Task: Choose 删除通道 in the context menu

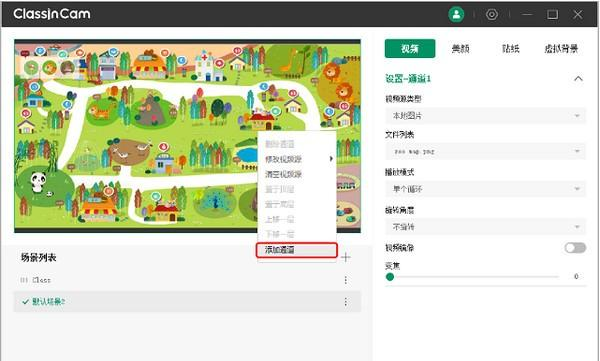Action: [x=297, y=144]
